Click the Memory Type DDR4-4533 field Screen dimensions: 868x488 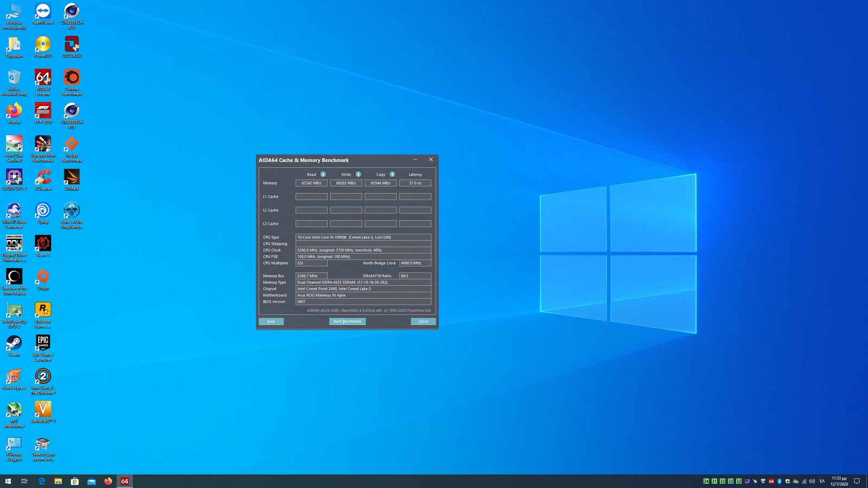[x=363, y=282]
